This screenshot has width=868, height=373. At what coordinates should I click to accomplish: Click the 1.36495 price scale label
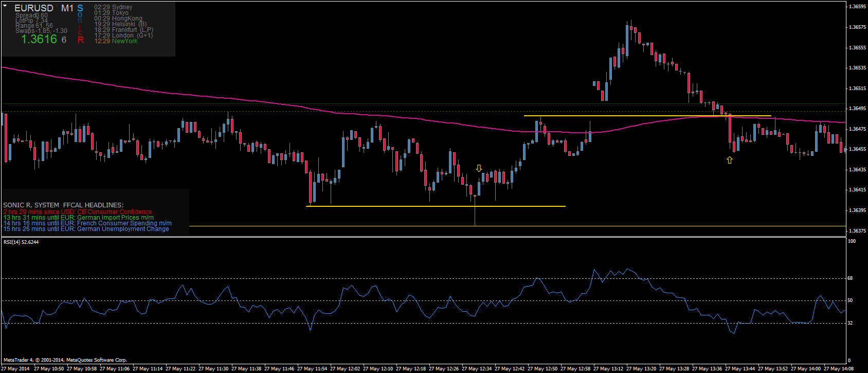[857, 109]
